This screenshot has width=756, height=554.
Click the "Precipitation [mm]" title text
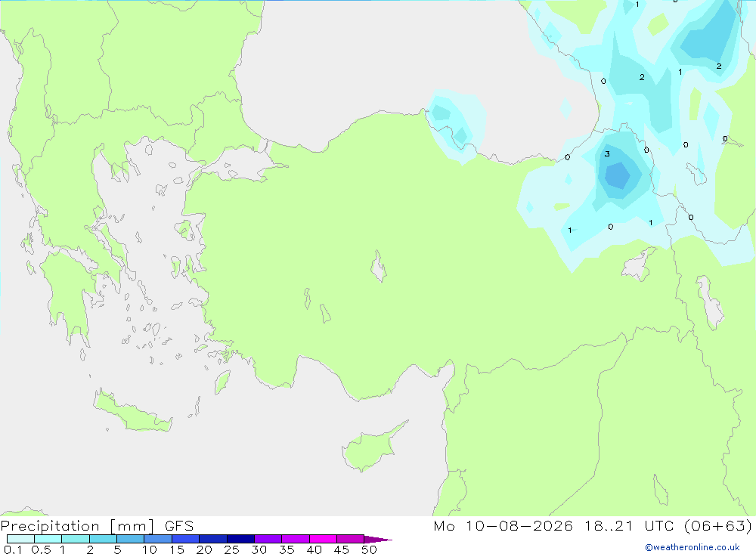point(78,526)
